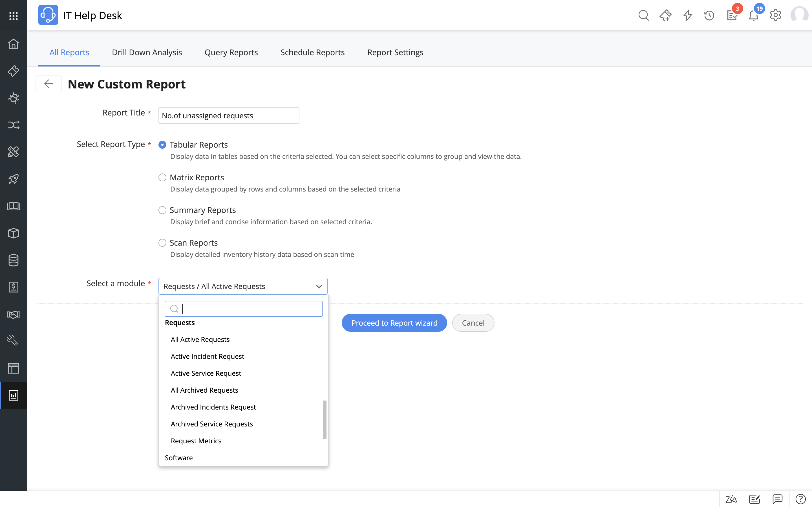The image size is (812, 507).
Task: Pick Active Incident Request from the list
Action: pyautogui.click(x=207, y=356)
